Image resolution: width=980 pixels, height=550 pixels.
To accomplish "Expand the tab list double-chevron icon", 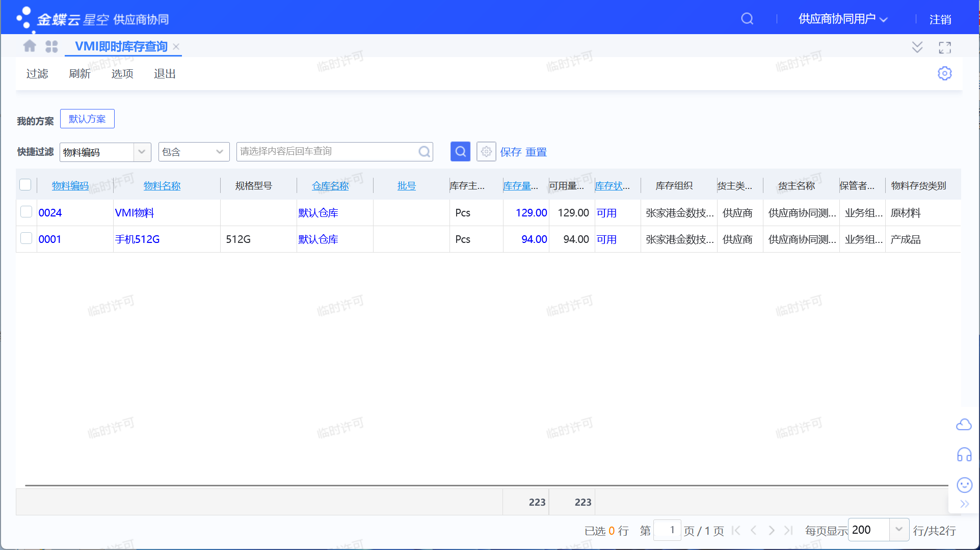I will pos(917,47).
